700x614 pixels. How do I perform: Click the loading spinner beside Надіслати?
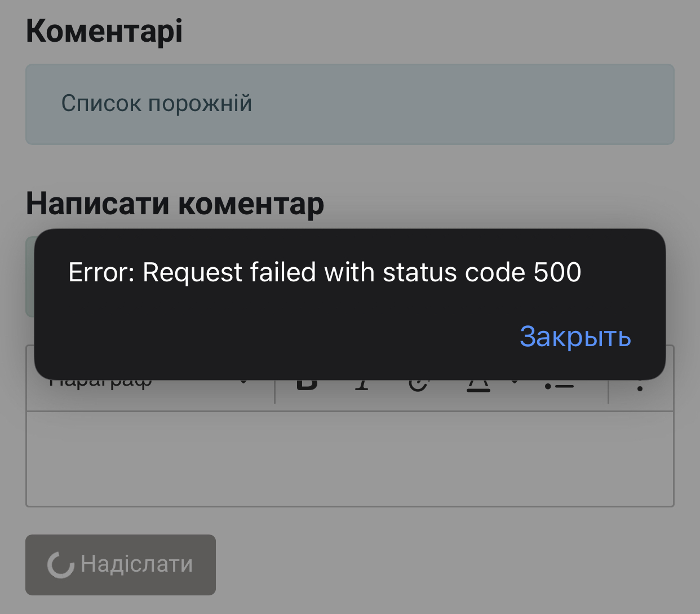point(60,565)
